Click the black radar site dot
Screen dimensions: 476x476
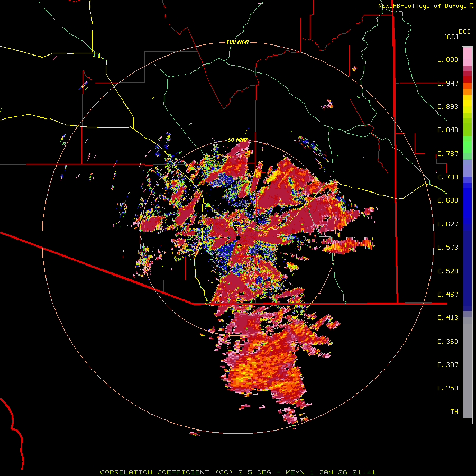(239, 237)
